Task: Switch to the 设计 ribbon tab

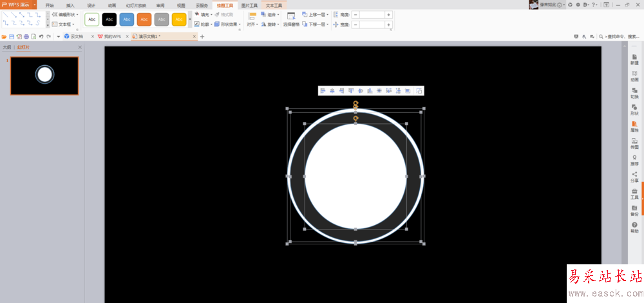Action: point(91,5)
